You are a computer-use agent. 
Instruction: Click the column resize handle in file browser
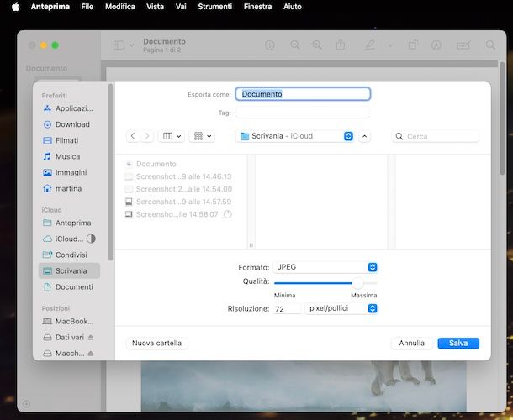(x=251, y=244)
